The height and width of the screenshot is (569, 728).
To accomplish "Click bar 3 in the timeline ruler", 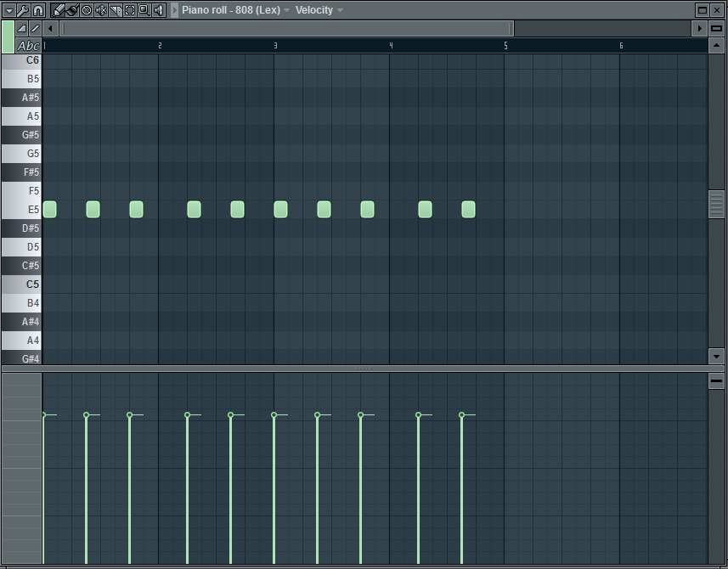I will (275, 46).
